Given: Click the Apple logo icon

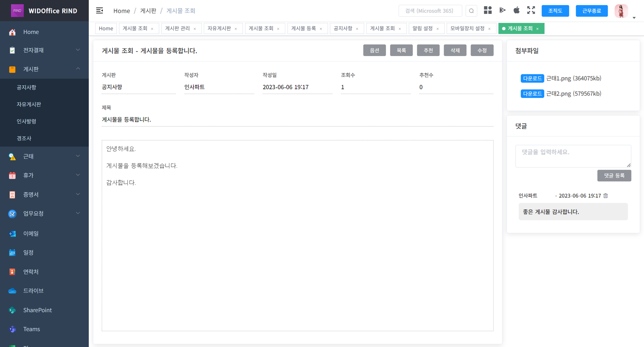Looking at the screenshot, I should [516, 10].
